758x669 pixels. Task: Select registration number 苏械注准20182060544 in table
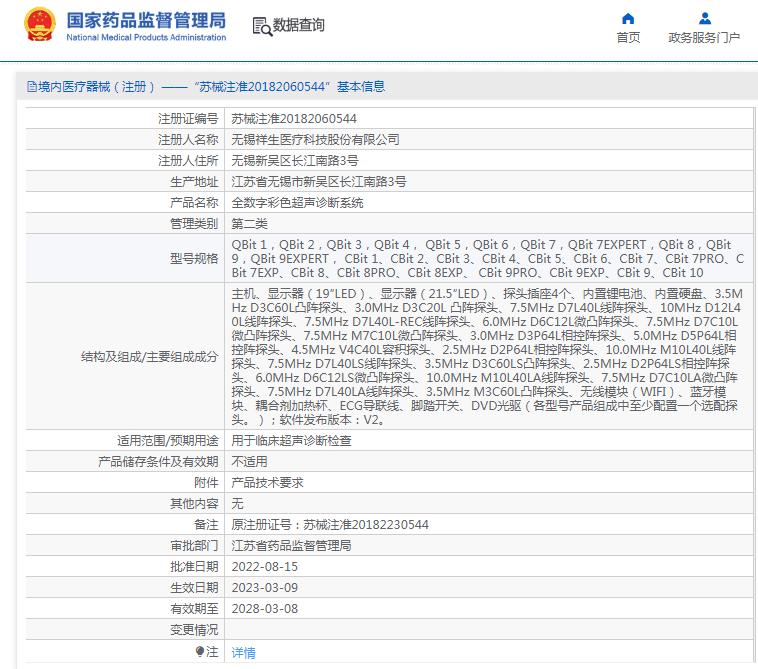(x=293, y=118)
